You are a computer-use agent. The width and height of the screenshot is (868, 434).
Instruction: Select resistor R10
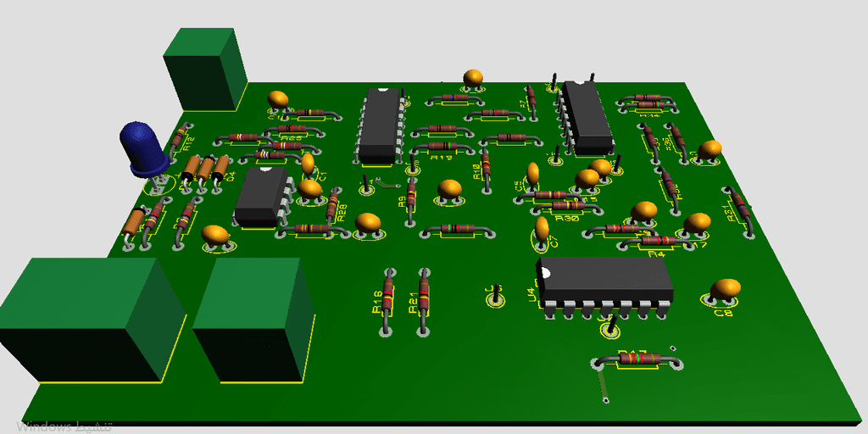point(486,169)
